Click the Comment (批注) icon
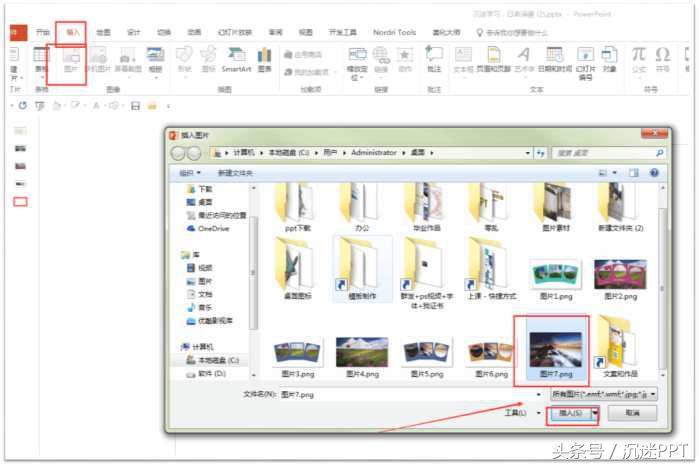699x466 pixels. click(434, 59)
